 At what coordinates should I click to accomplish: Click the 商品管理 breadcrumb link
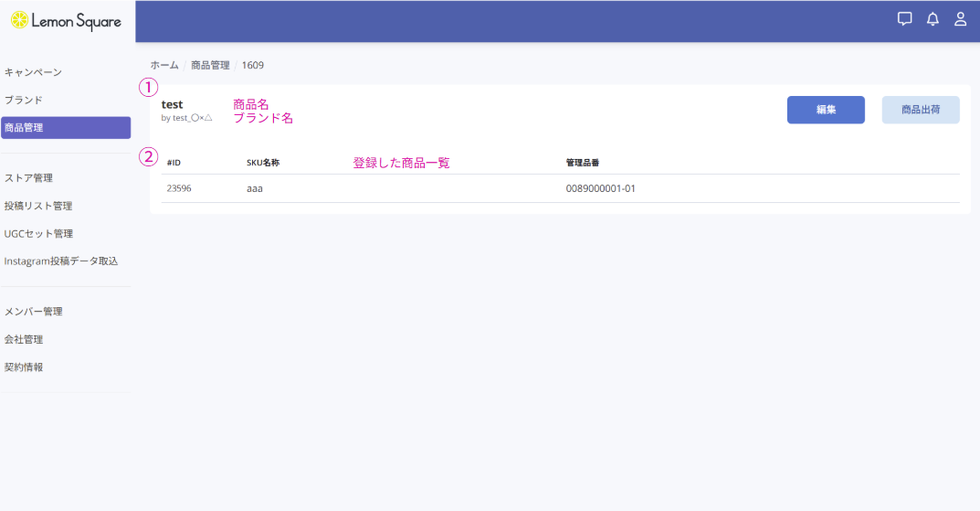[210, 66]
